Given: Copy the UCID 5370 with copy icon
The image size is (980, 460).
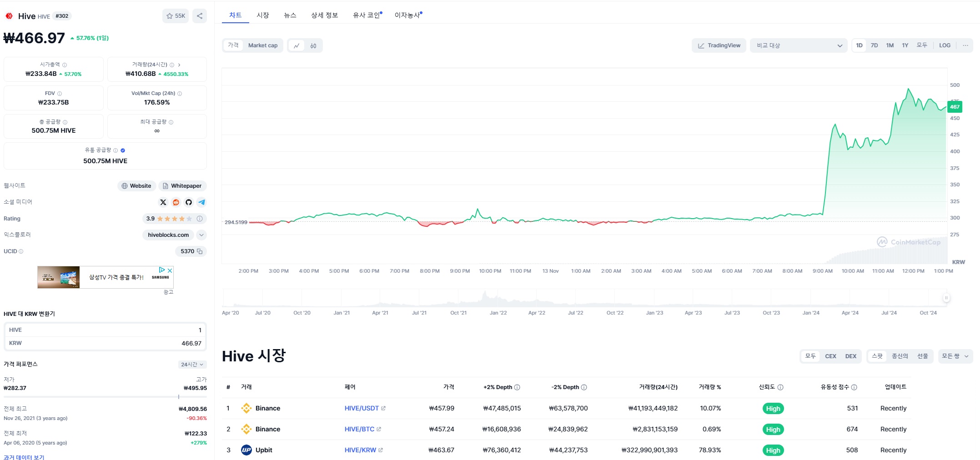Looking at the screenshot, I should click(x=200, y=251).
